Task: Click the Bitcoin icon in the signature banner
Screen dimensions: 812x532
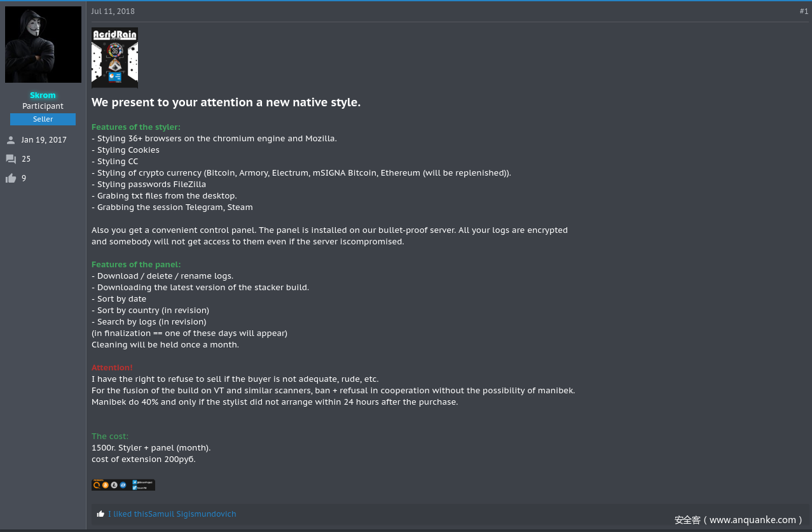Action: tap(106, 485)
